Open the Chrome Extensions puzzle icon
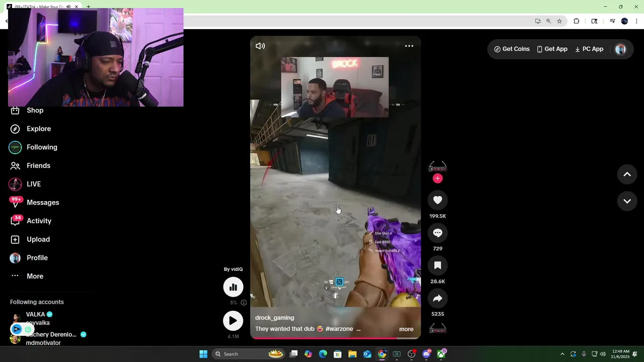644x362 pixels. pos(577,21)
